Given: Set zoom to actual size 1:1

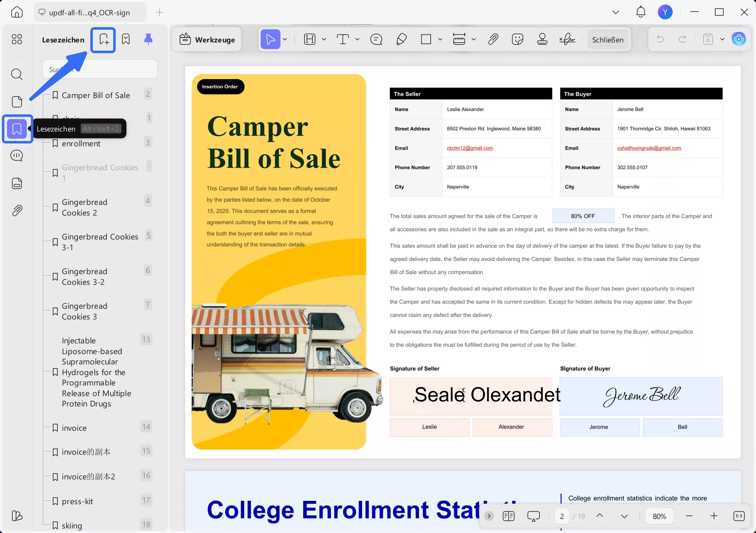Looking at the screenshot, I should pos(739,516).
